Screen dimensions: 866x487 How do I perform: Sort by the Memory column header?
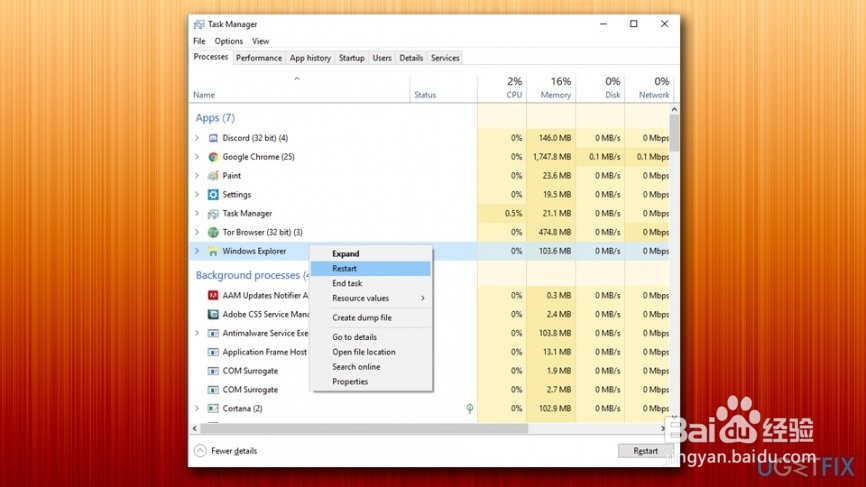[x=551, y=88]
